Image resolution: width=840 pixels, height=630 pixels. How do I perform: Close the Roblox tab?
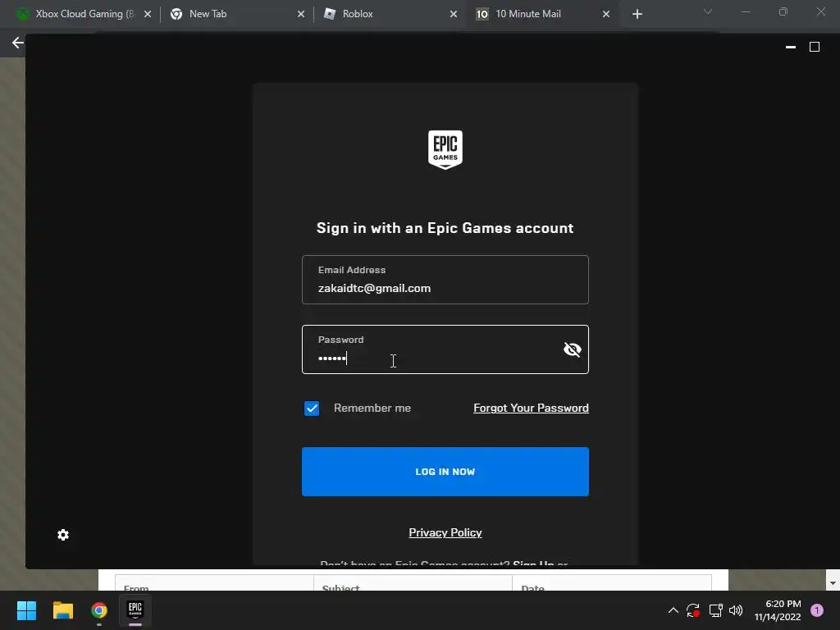(x=454, y=14)
